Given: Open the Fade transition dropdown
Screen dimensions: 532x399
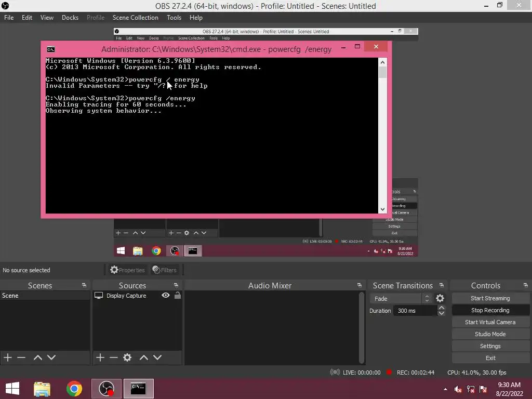Looking at the screenshot, I should point(401,299).
